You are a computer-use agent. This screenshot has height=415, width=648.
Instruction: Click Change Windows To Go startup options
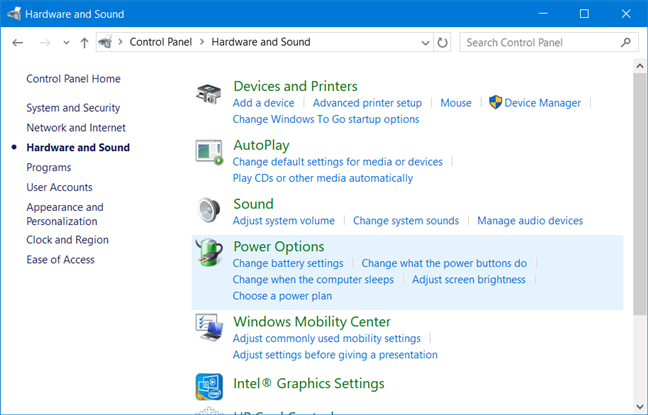[326, 119]
